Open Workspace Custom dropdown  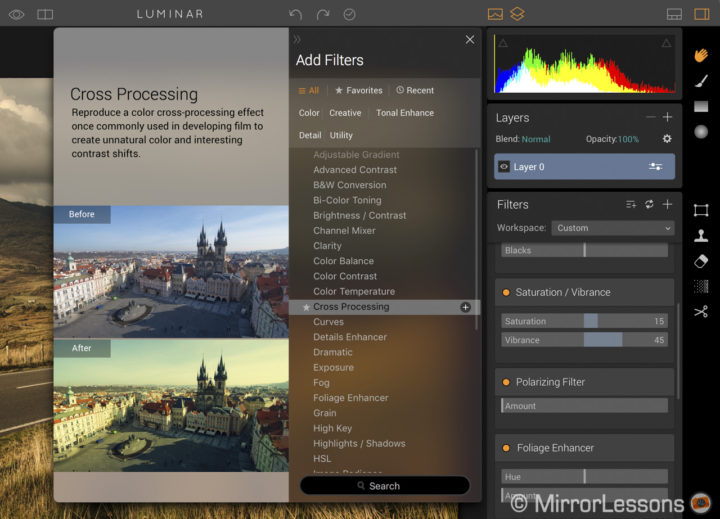(x=613, y=228)
